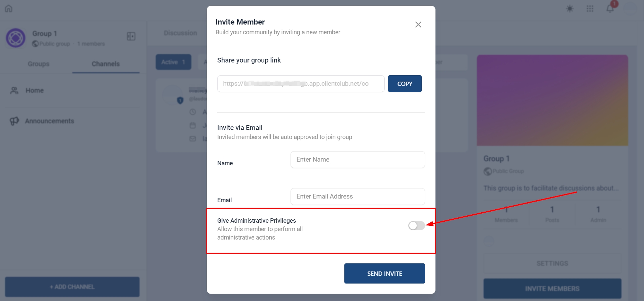Click the Announcements megaphone icon
Screen dimensions: 644x301
(x=14, y=121)
